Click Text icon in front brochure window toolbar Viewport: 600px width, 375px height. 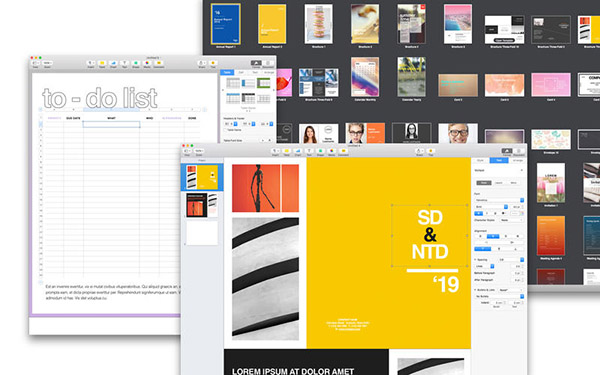(309, 151)
